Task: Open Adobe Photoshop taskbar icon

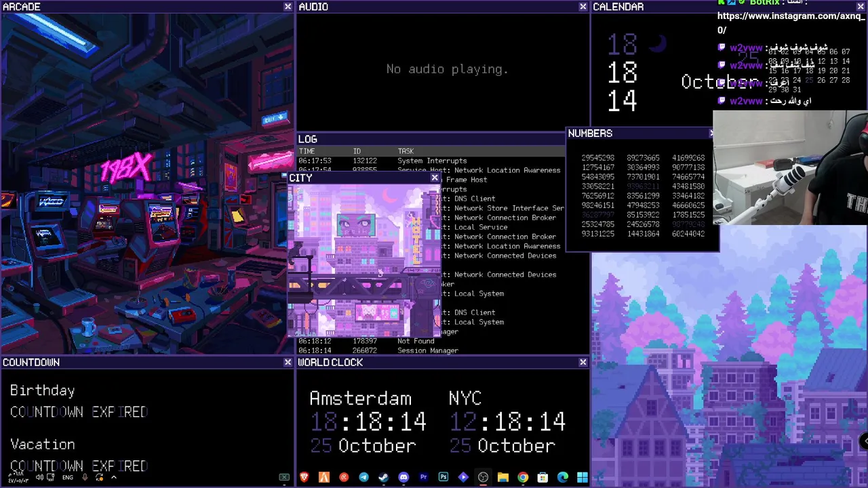Action: pos(443,477)
